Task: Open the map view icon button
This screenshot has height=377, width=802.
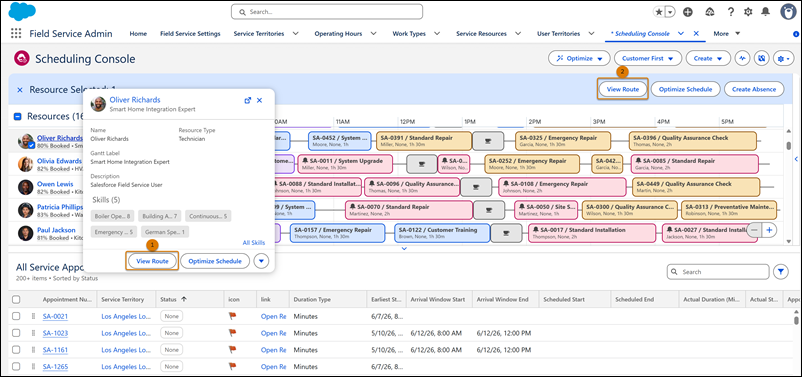Action: (762, 58)
